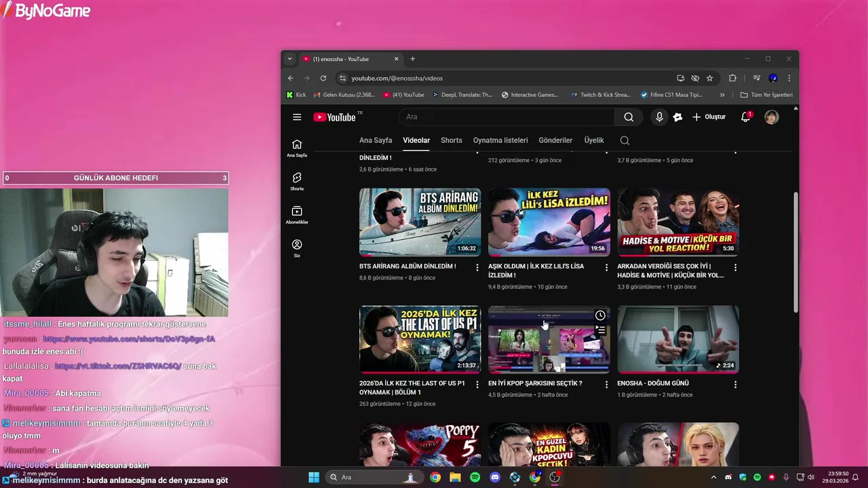Switch to the Ana Sayfa channel tab

[376, 140]
